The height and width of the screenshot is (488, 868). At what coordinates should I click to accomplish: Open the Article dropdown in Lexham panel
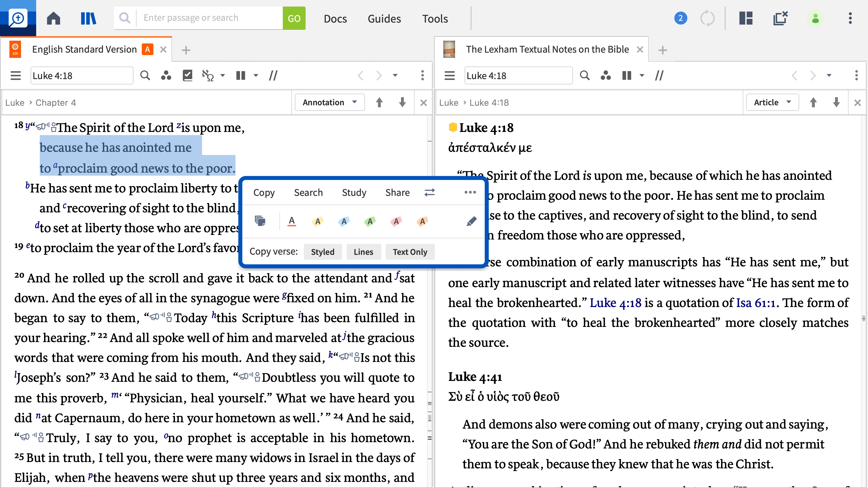(x=772, y=102)
